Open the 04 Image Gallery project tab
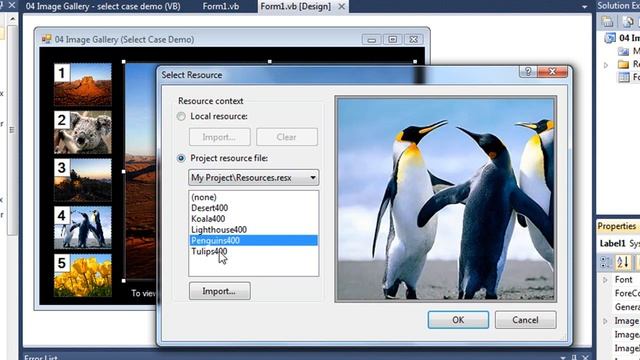This screenshot has width=640, height=360. point(103,6)
